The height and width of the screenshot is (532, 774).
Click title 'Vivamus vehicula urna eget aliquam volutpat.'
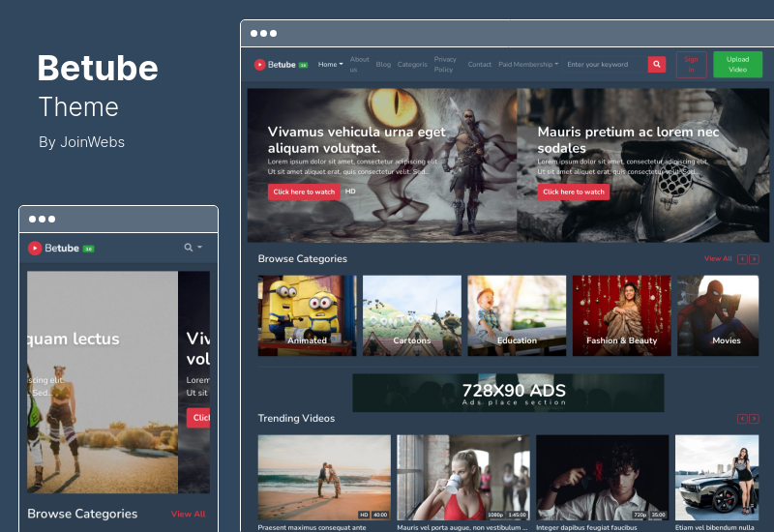click(356, 140)
